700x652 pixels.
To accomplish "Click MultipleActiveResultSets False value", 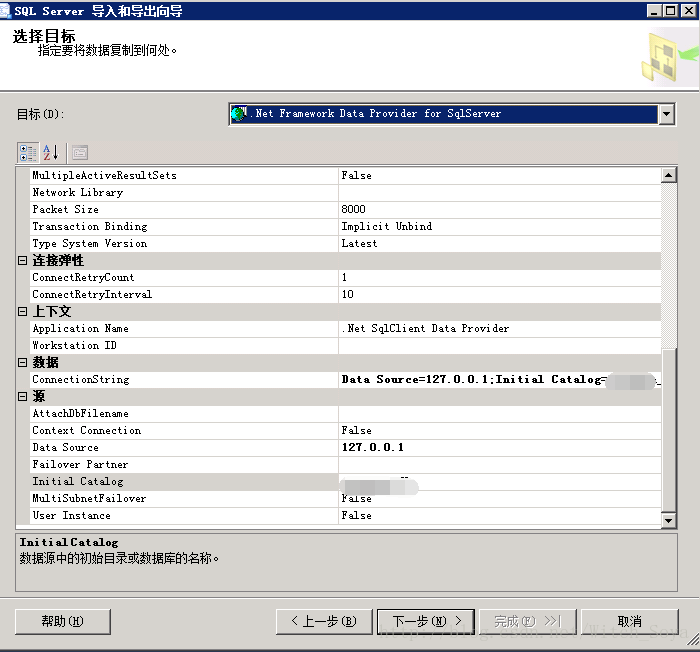I will (x=500, y=176).
